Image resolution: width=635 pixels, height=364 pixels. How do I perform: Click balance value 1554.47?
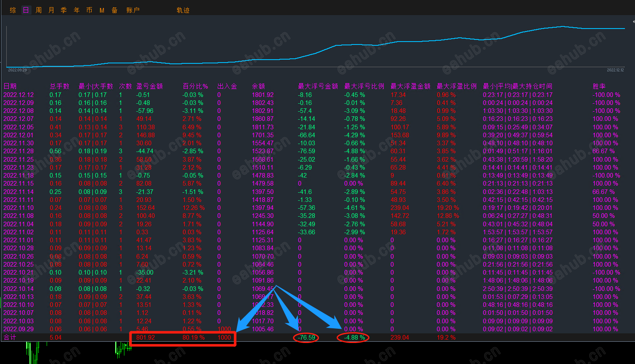pyautogui.click(x=263, y=143)
